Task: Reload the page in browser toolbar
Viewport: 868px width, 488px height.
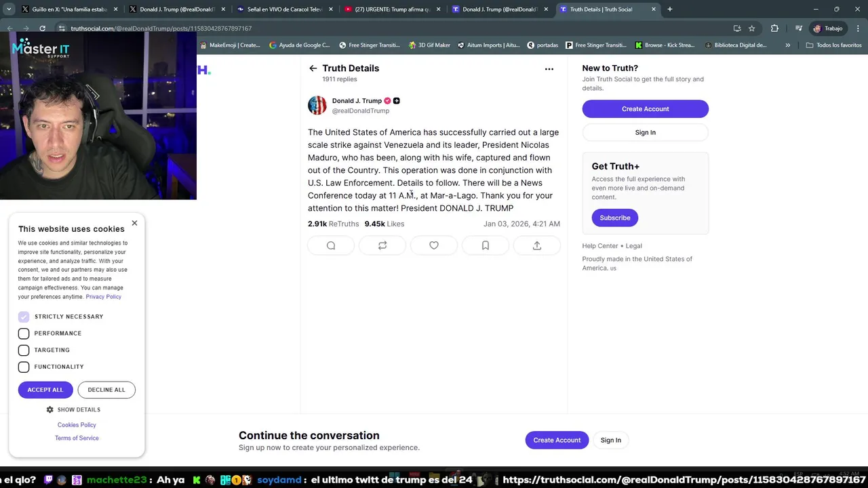Action: coord(42,28)
